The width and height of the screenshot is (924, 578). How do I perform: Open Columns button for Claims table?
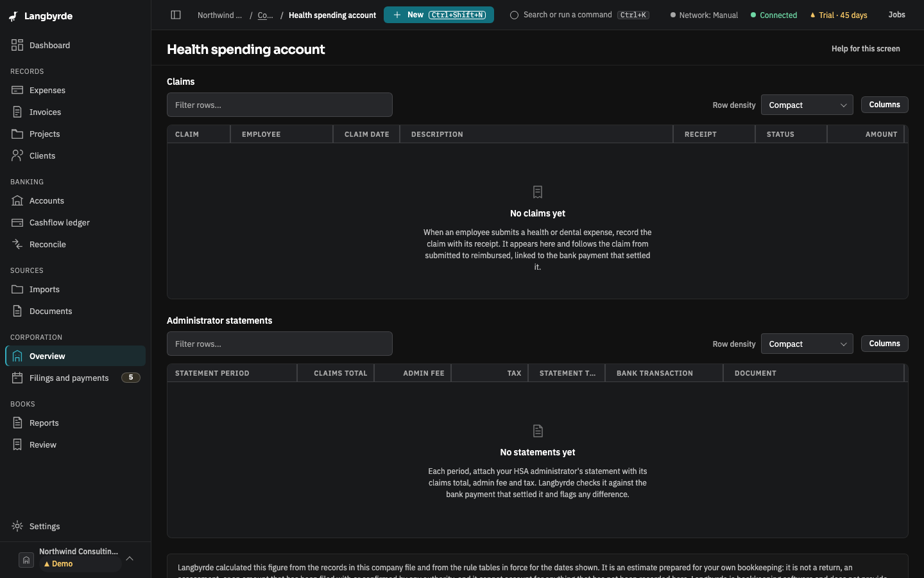coord(884,105)
